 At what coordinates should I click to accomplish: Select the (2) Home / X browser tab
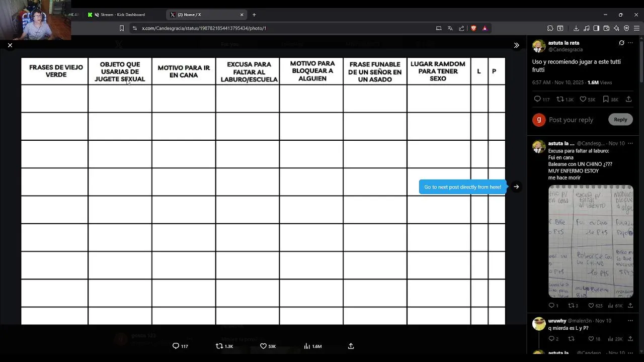(x=206, y=15)
